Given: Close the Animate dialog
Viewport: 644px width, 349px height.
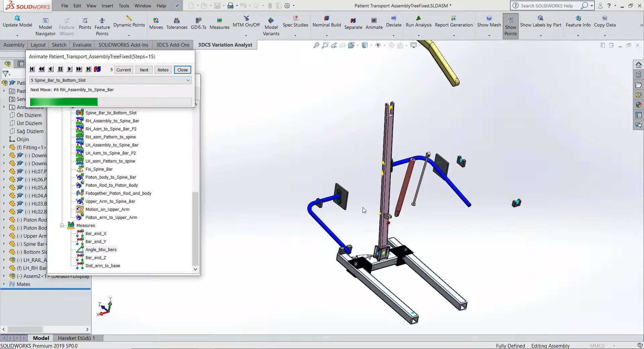Looking at the screenshot, I should pyautogui.click(x=182, y=70).
